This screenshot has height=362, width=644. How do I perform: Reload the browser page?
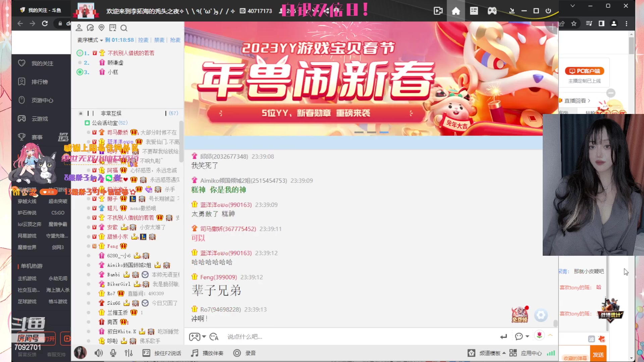coord(45,23)
